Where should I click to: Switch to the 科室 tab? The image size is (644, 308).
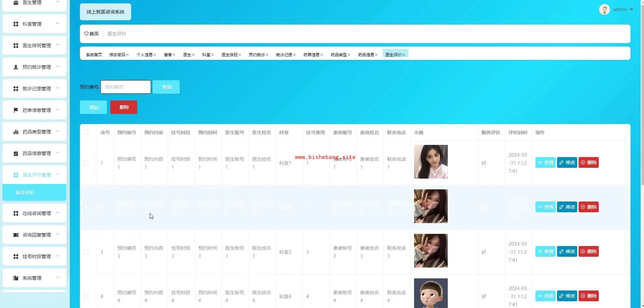click(x=206, y=55)
